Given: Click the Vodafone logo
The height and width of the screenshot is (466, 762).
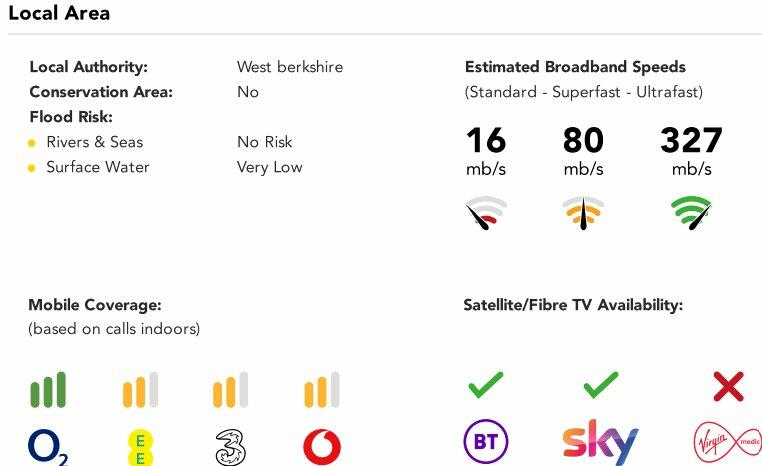Looking at the screenshot, I should [x=321, y=446].
